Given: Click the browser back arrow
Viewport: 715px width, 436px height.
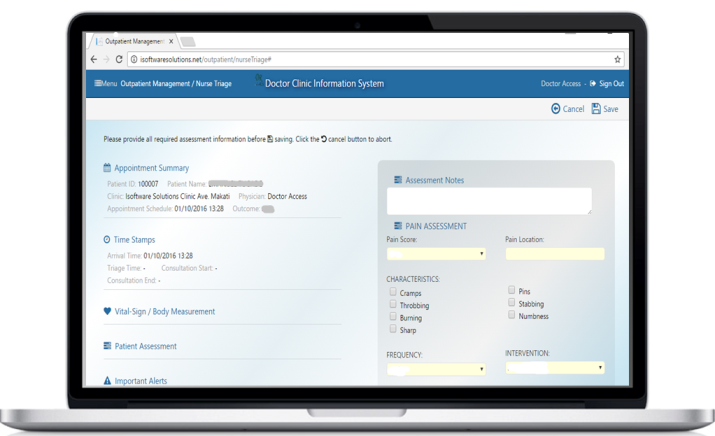Looking at the screenshot, I should pyautogui.click(x=95, y=60).
